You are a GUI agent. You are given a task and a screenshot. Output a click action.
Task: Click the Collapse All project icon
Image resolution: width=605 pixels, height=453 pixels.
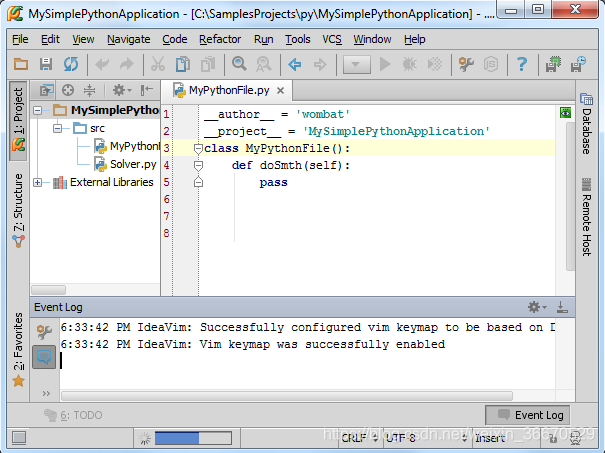pos(90,90)
